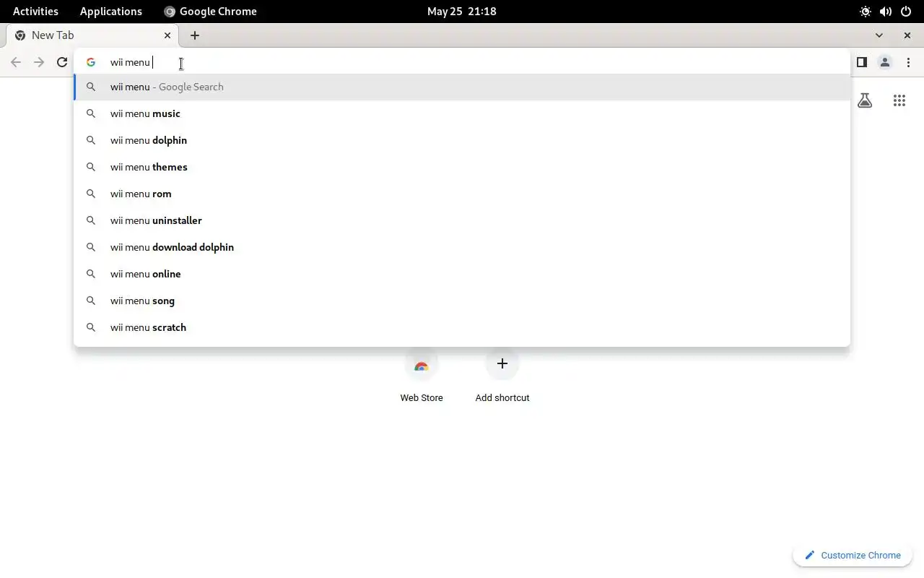Select the 'wii menu song' suggestion
The image size is (924, 578).
tap(462, 301)
